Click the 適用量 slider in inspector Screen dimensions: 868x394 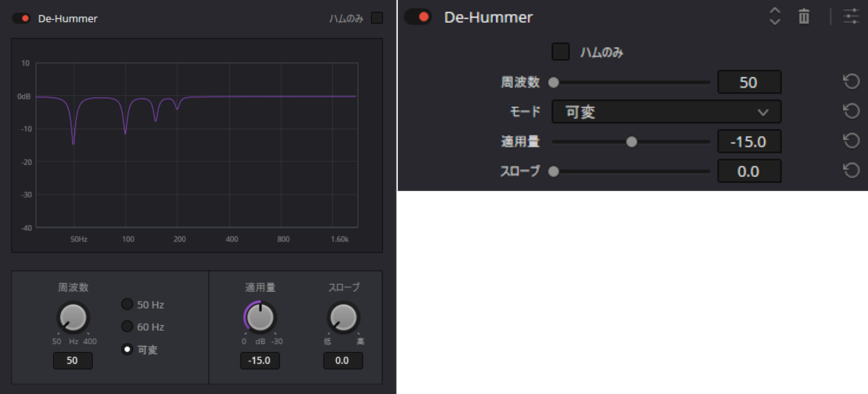(x=631, y=141)
